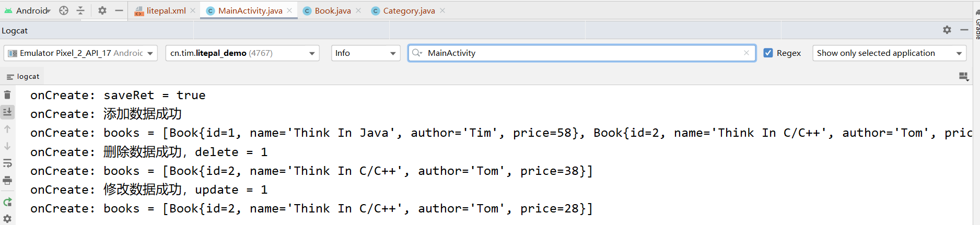Toggle soft-wrap in logcat output
The image size is (980, 225).
pos(7,163)
